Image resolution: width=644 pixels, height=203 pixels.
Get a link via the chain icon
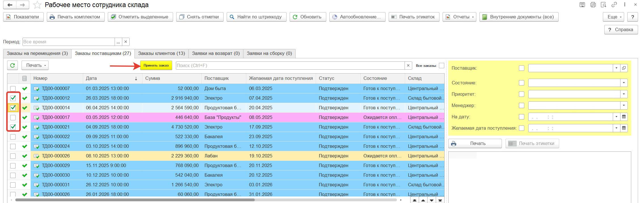[614, 5]
